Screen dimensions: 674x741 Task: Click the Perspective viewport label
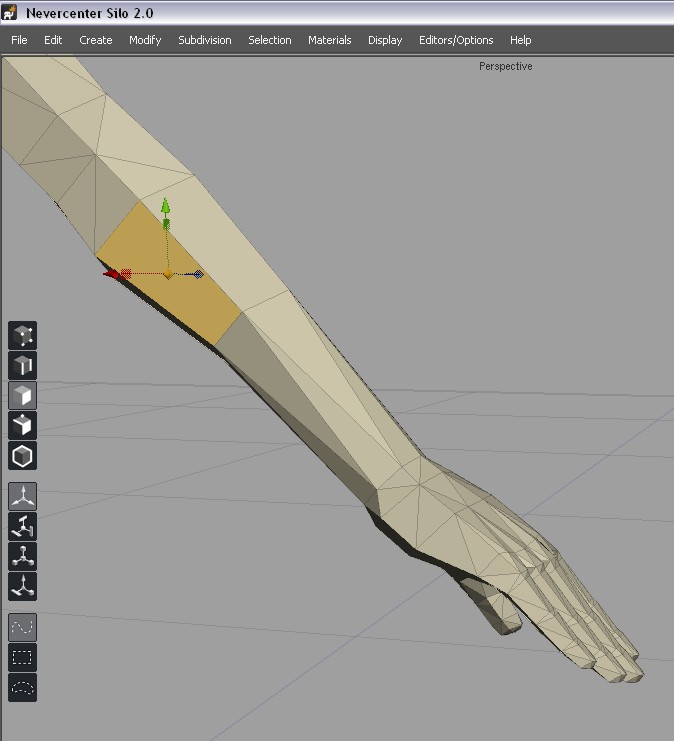click(505, 66)
